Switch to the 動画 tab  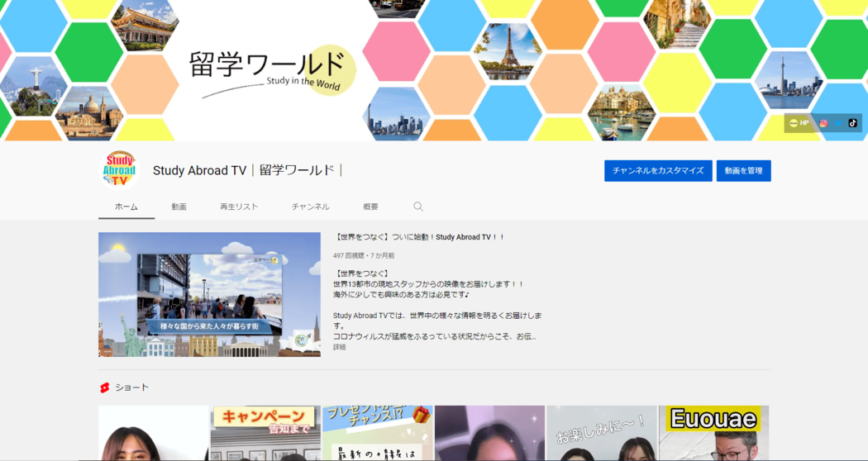point(179,207)
